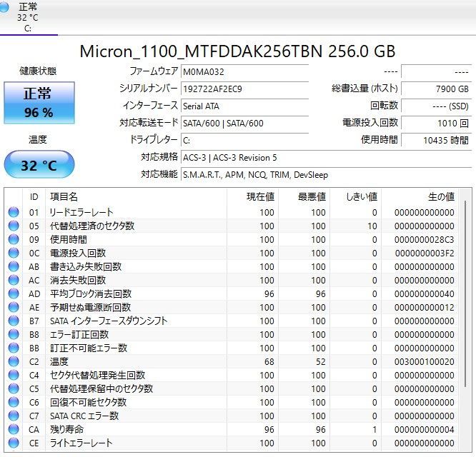The width and height of the screenshot is (476, 457).
Task: Select the 回復不可能セクタ数 attribute name
Action: [88, 403]
